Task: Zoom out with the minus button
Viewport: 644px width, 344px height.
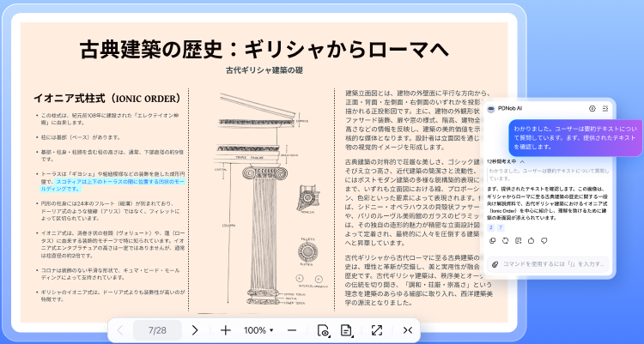Action: pos(292,330)
